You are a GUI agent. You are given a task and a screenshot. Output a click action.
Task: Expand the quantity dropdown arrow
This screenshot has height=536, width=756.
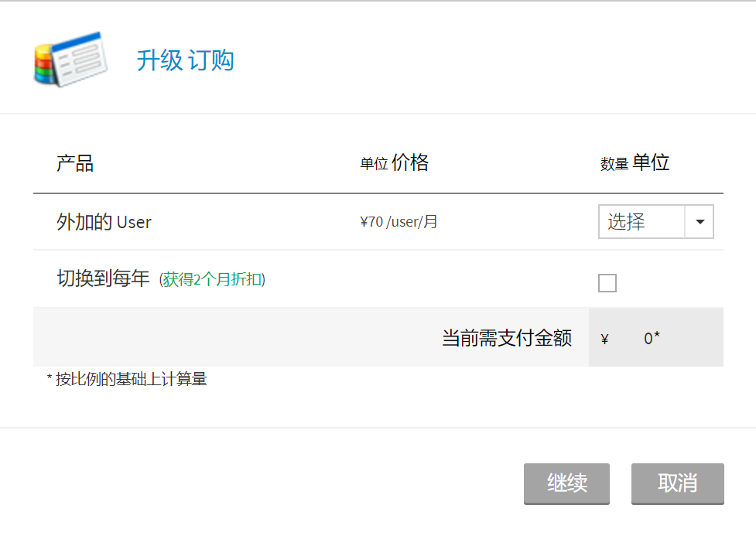[x=700, y=222]
